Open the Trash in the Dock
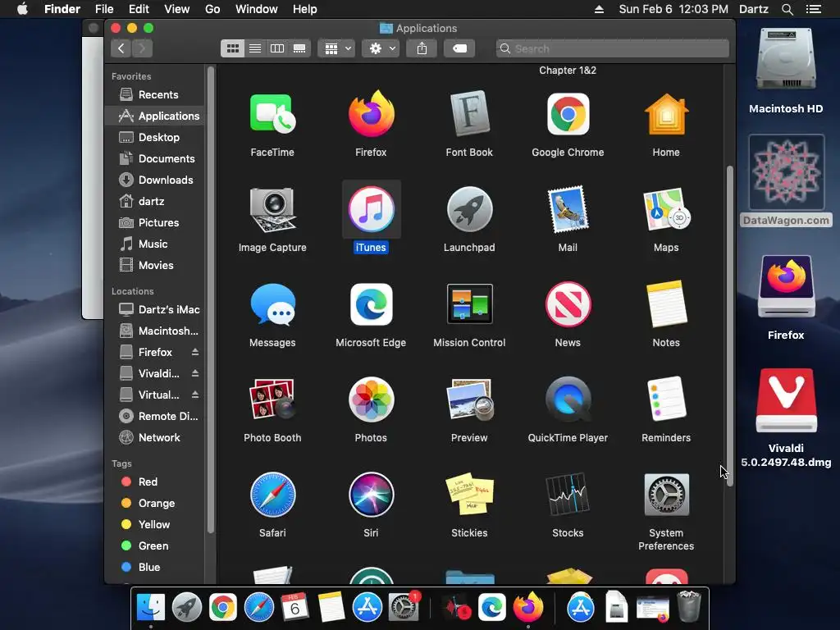 click(689, 607)
